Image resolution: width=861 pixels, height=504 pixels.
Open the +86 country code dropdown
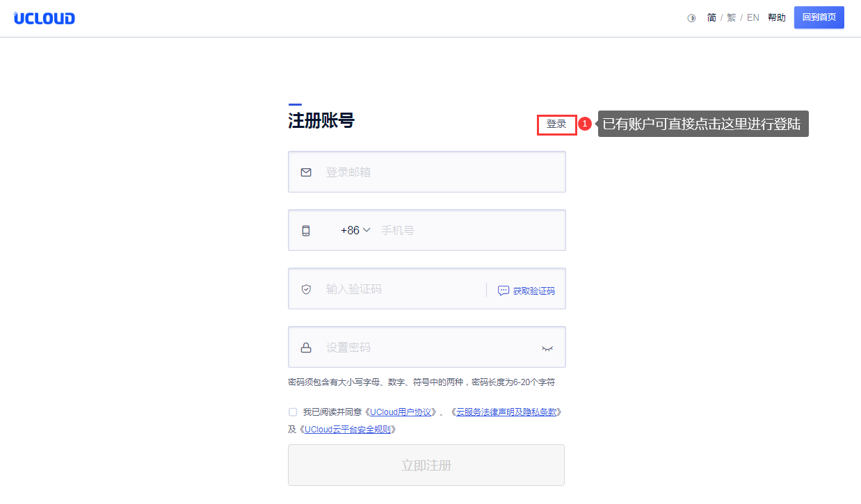pyautogui.click(x=355, y=230)
